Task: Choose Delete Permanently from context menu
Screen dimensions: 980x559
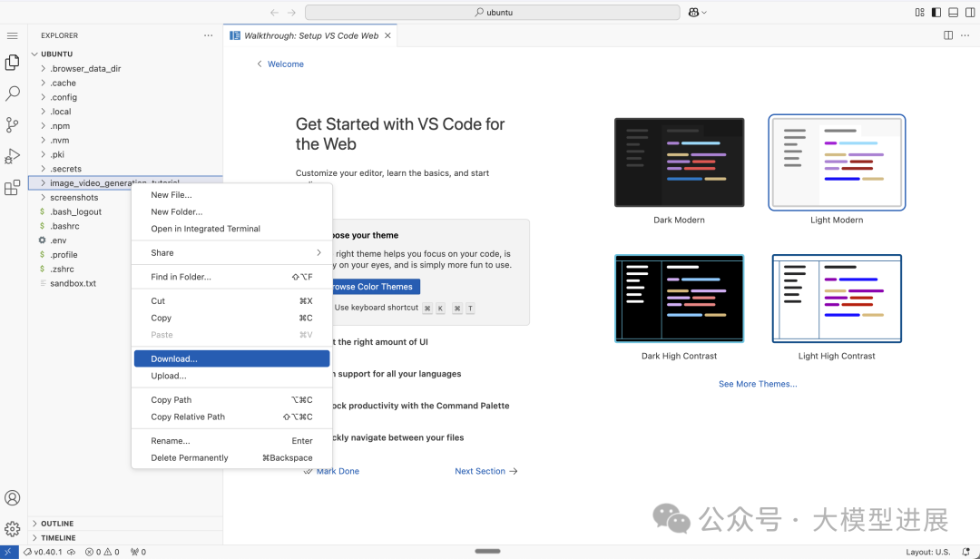Action: click(x=232, y=457)
